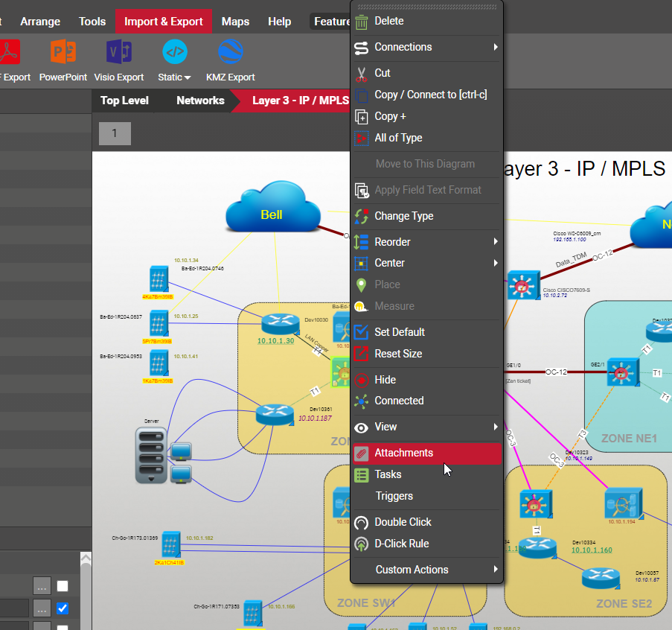Uncheck the blue checked checkbox in left panel
The height and width of the screenshot is (630, 672).
[x=63, y=608]
